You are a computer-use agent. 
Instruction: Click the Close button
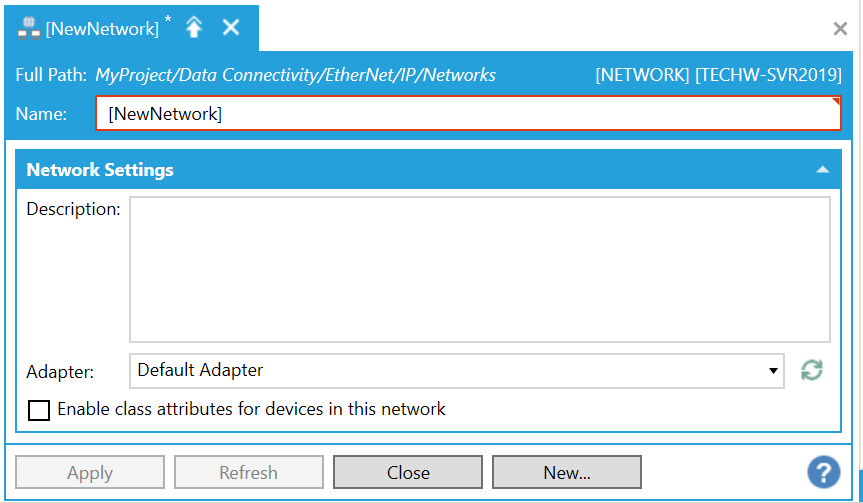(408, 472)
